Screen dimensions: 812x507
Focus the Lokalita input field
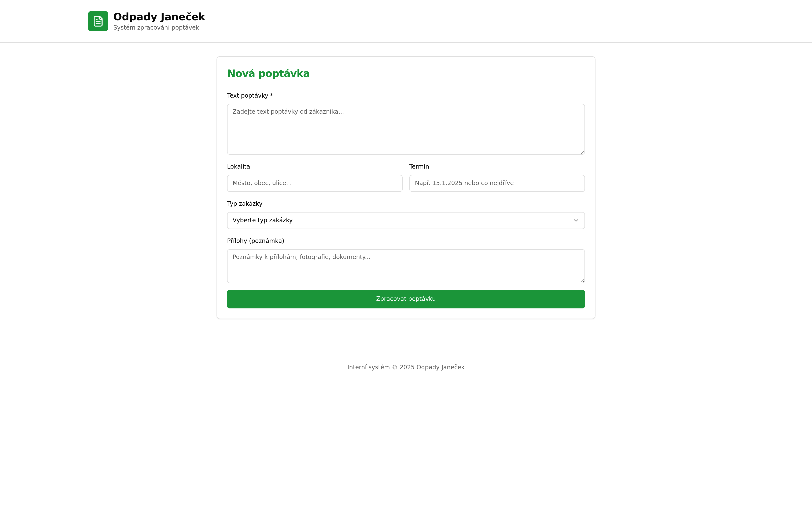point(314,183)
